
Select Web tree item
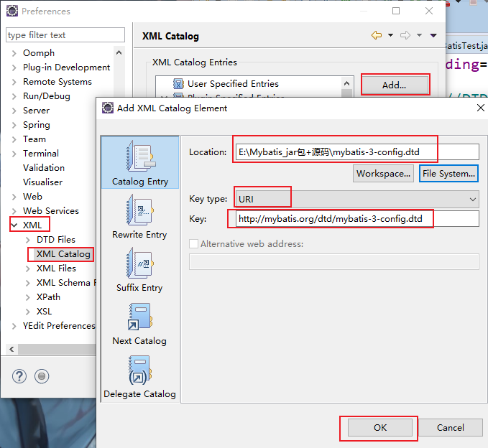click(x=32, y=197)
